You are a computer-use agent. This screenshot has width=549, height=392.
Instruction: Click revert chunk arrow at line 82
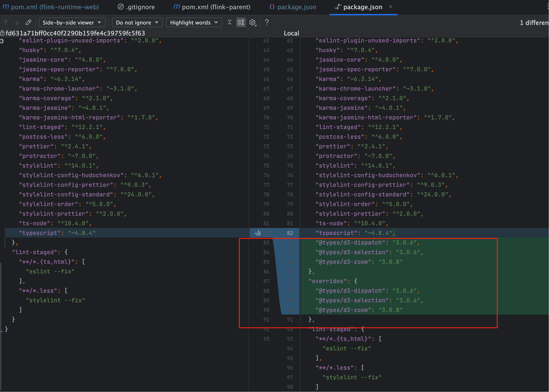pos(257,233)
